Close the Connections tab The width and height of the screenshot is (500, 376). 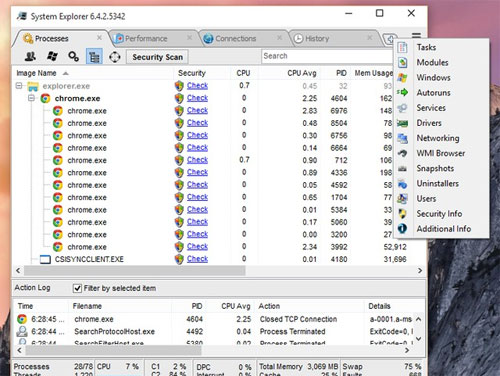coord(279,38)
